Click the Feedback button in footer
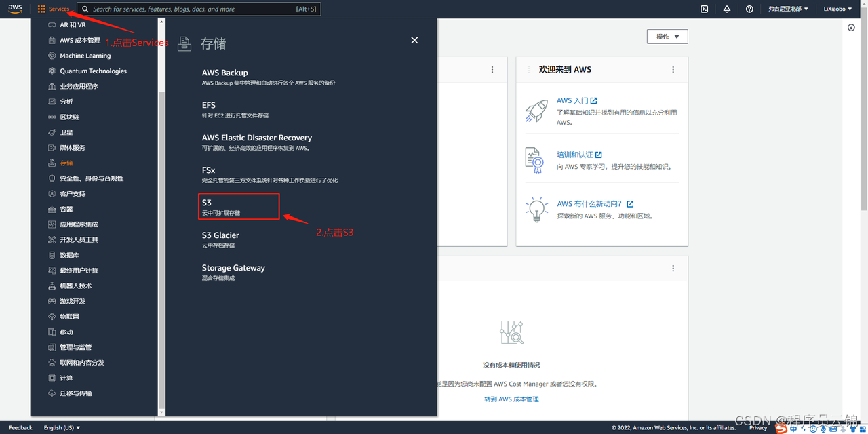Screen dimensions: 868x434 point(20,427)
